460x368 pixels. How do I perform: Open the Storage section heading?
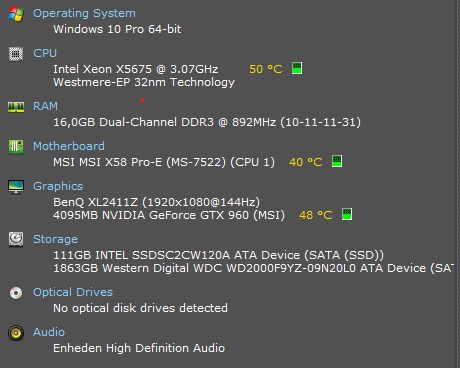click(55, 239)
